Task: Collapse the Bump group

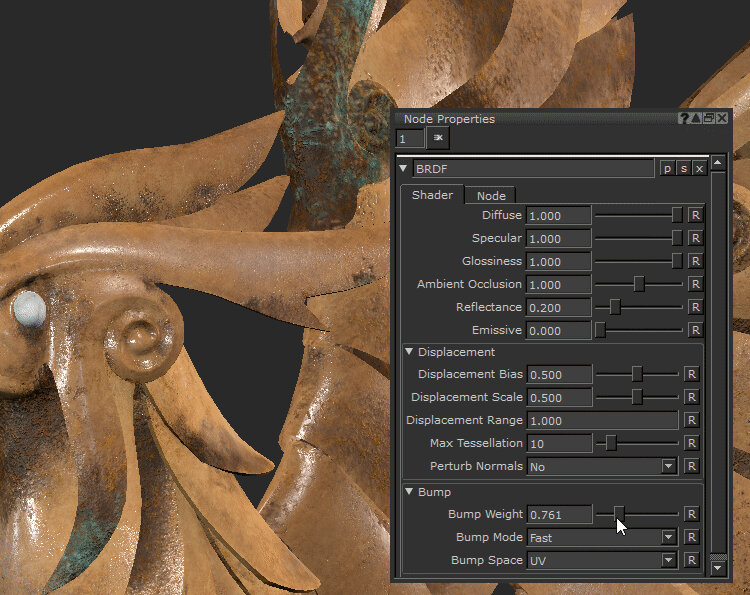Action: click(410, 492)
